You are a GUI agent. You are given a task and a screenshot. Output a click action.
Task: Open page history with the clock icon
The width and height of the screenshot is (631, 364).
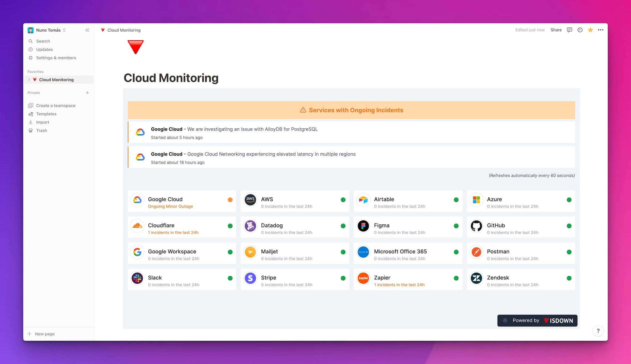(580, 30)
